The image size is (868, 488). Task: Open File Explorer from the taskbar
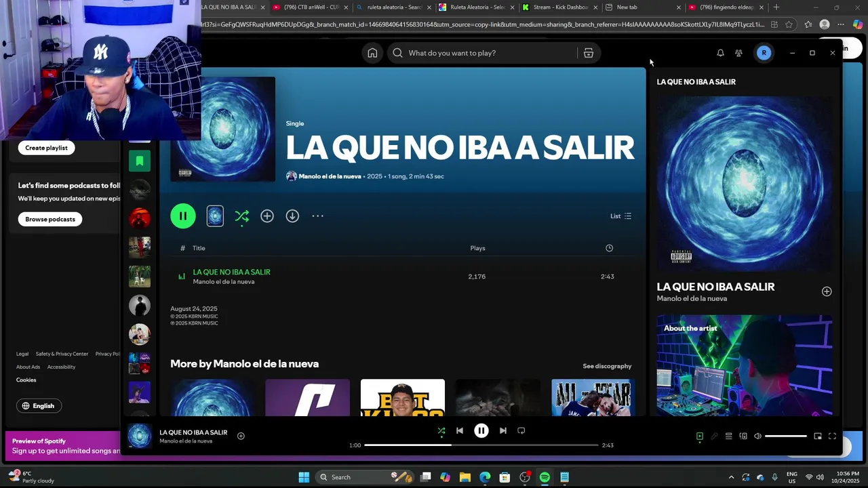pyautogui.click(x=465, y=477)
